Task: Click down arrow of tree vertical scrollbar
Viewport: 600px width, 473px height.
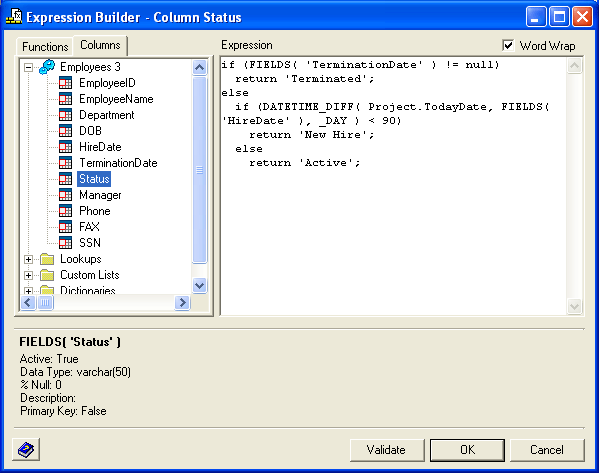Action: tap(199, 285)
